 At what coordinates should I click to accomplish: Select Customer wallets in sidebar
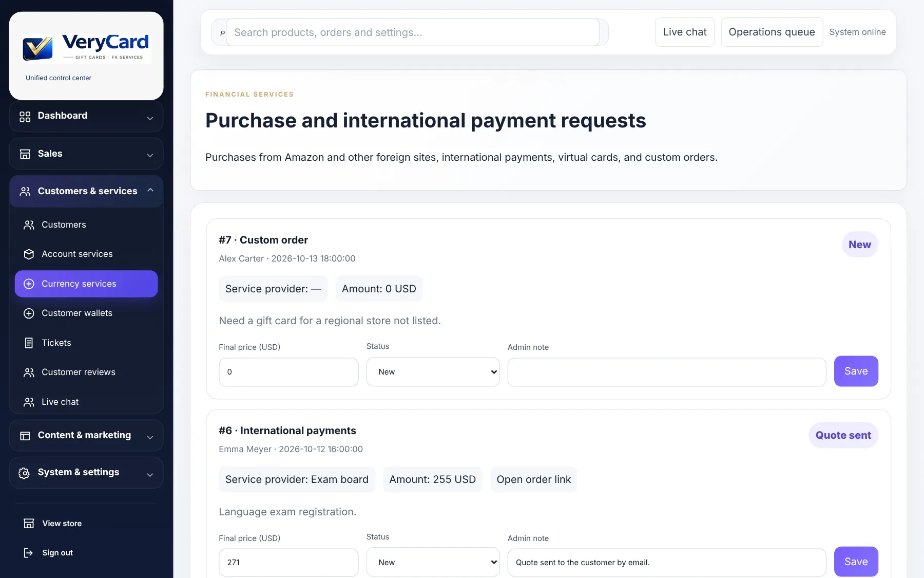click(x=86, y=313)
